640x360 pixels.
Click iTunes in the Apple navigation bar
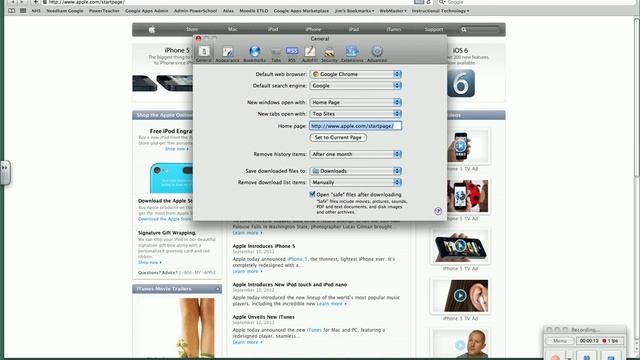[394, 29]
